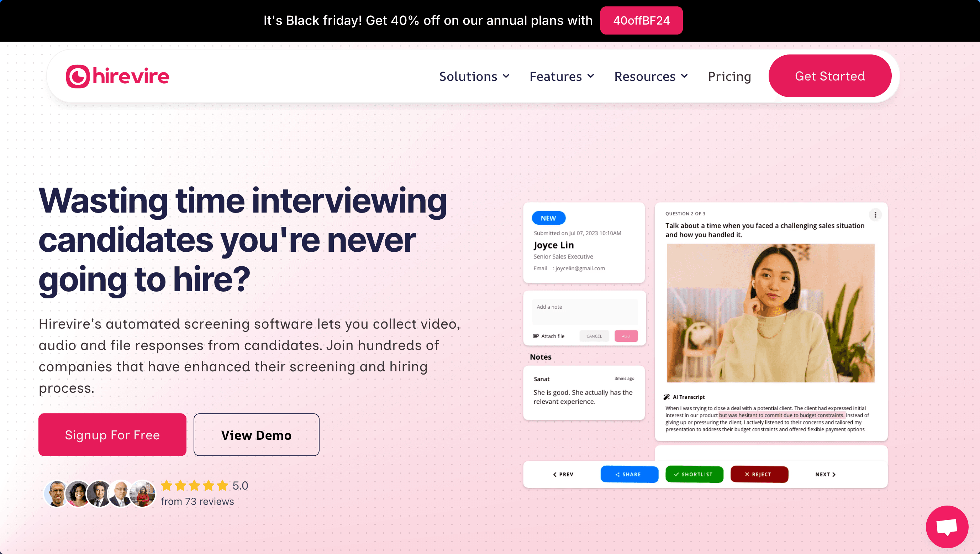Open the three-dot question options menu
Image resolution: width=980 pixels, height=554 pixels.
875,215
